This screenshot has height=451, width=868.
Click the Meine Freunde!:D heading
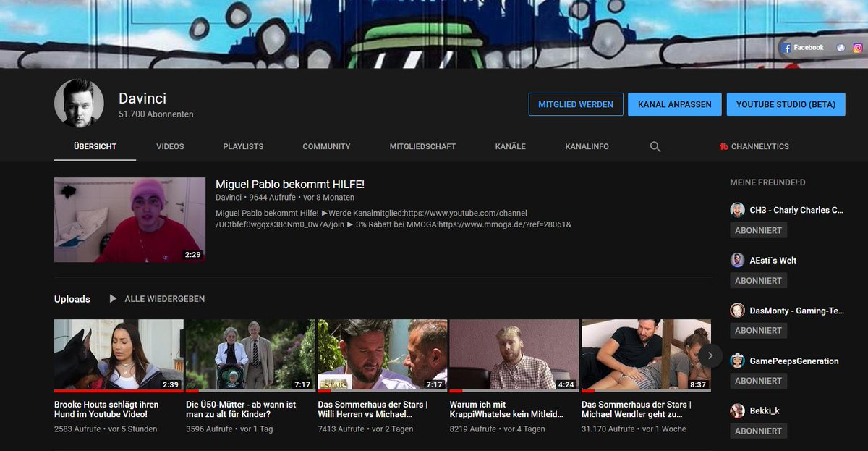[x=767, y=182]
